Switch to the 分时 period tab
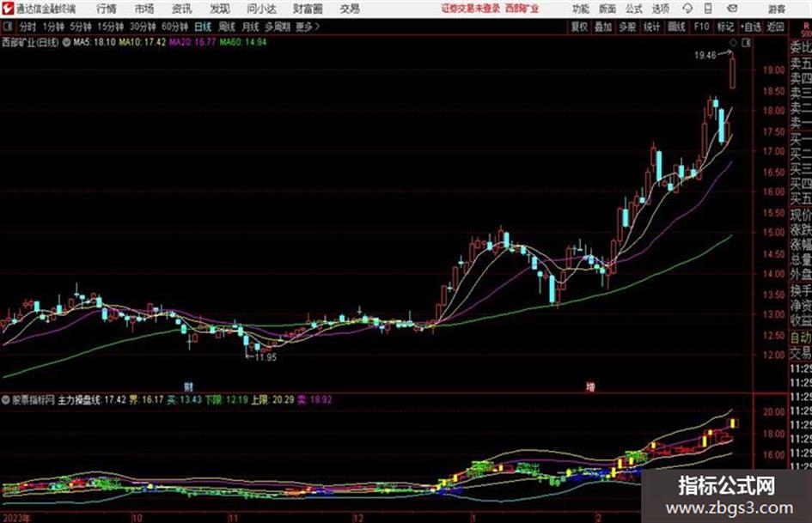Viewport: 812px width, 523px height. (27, 27)
